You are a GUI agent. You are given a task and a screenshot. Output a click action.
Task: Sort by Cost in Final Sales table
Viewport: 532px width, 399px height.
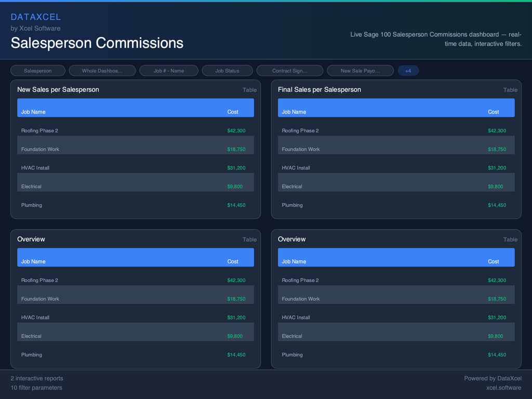[x=493, y=112]
